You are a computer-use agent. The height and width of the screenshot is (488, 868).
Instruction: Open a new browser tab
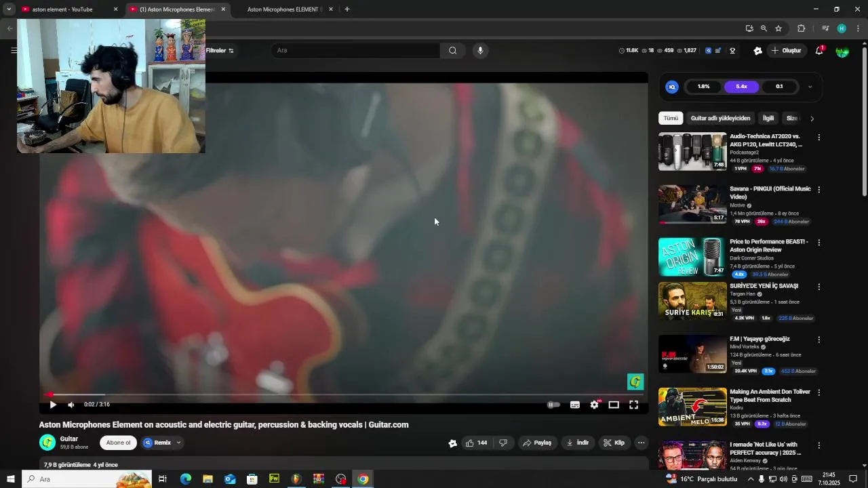point(347,9)
